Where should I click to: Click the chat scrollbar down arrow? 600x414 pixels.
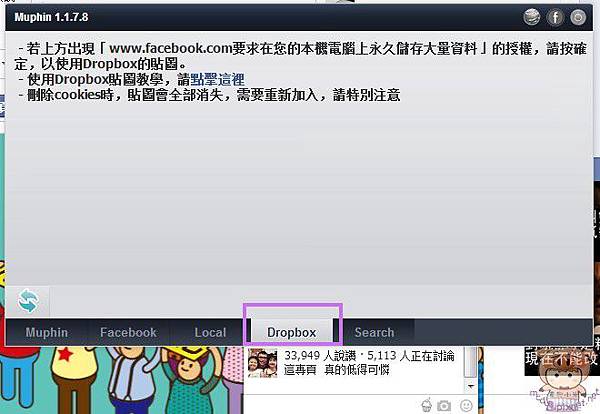471,386
